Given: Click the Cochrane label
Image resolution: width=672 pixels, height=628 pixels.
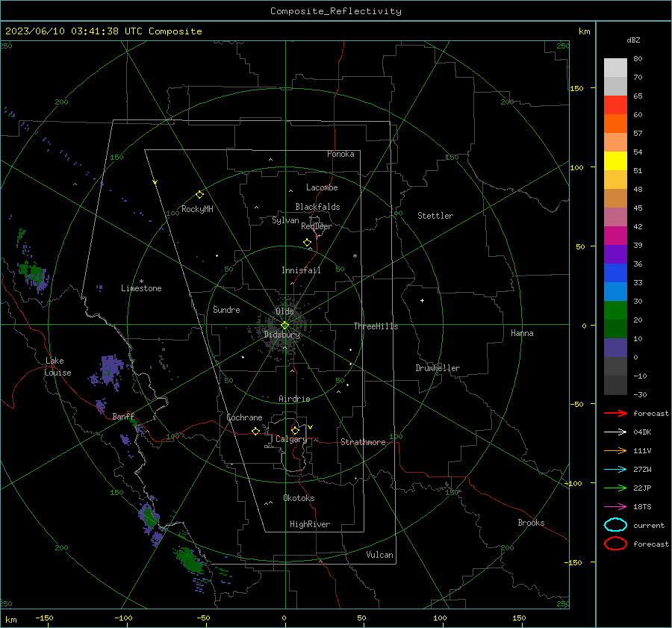Looking at the screenshot, I should click(244, 417).
